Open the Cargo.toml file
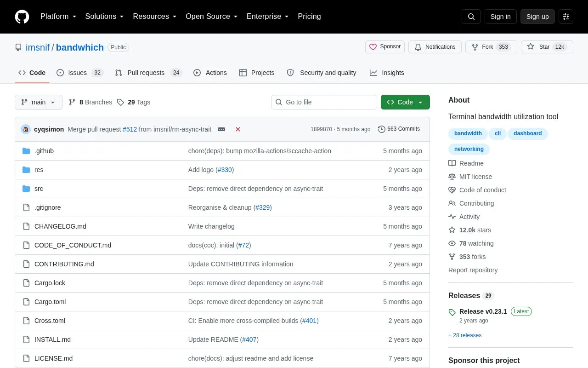 click(x=50, y=302)
